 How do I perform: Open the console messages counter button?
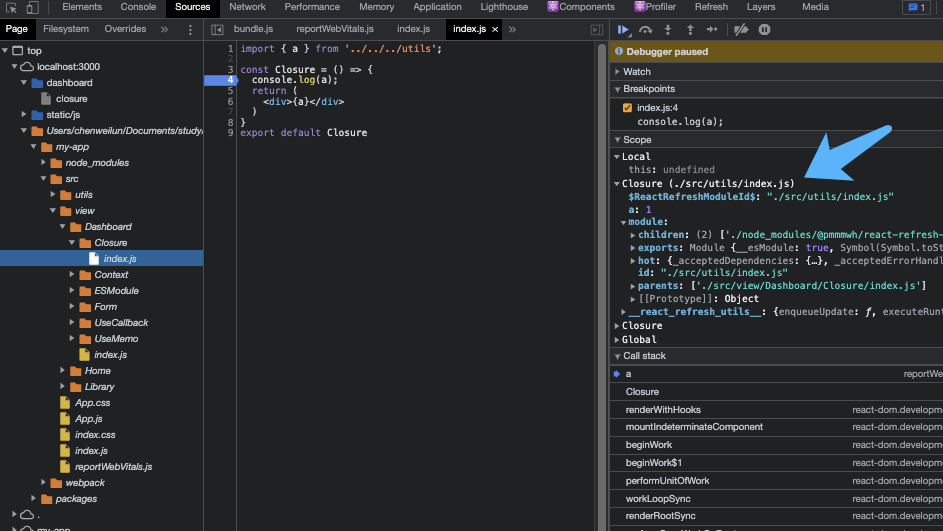tap(915, 7)
